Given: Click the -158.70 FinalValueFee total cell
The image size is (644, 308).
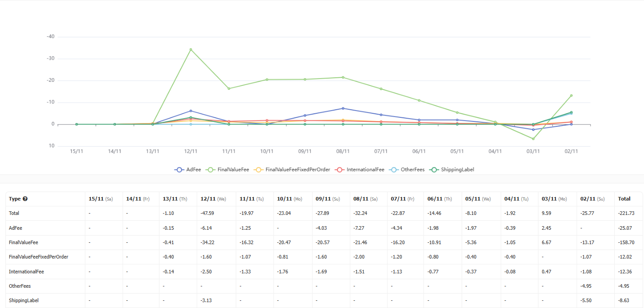Looking at the screenshot, I should point(626,242).
